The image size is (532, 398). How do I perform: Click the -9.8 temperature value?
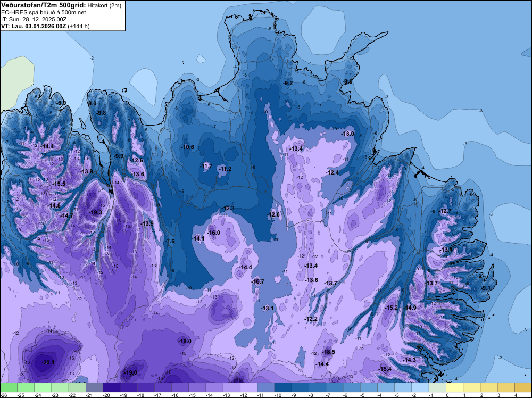[x=101, y=113]
